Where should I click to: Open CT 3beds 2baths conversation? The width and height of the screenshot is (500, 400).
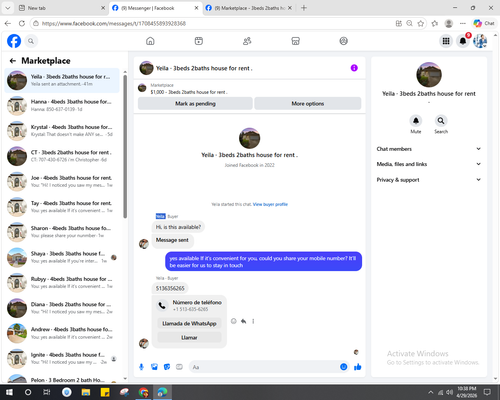62,156
